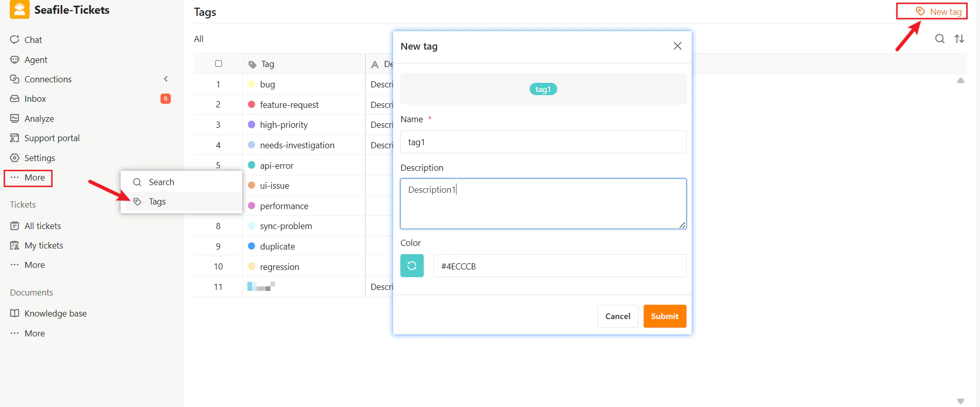Expand More under Tickets section
Image resolution: width=980 pixels, height=407 pixels.
click(x=35, y=265)
